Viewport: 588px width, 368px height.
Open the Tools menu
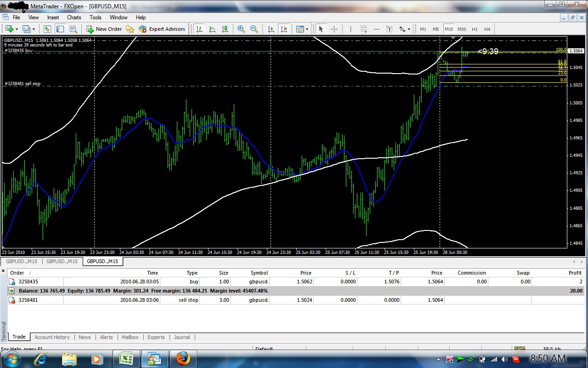point(96,17)
